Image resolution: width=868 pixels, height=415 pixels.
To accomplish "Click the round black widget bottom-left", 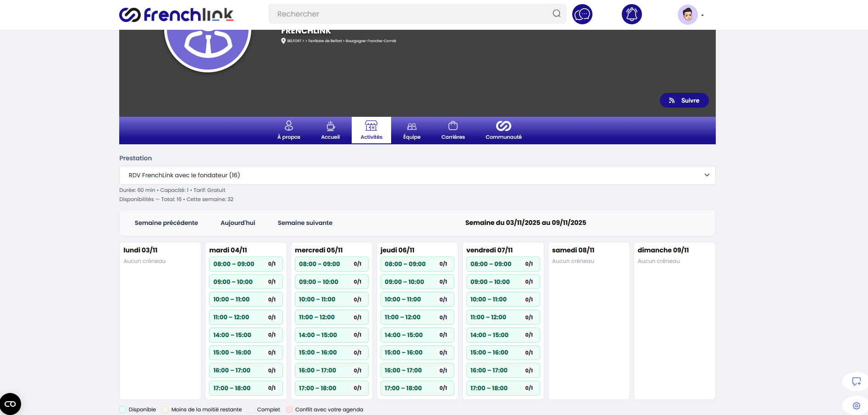I will (10, 404).
